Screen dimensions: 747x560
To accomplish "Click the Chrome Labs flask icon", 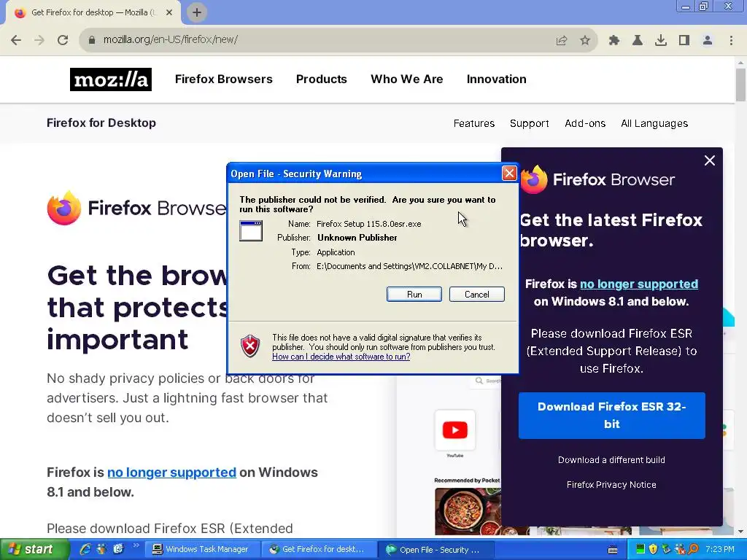I will (x=638, y=41).
